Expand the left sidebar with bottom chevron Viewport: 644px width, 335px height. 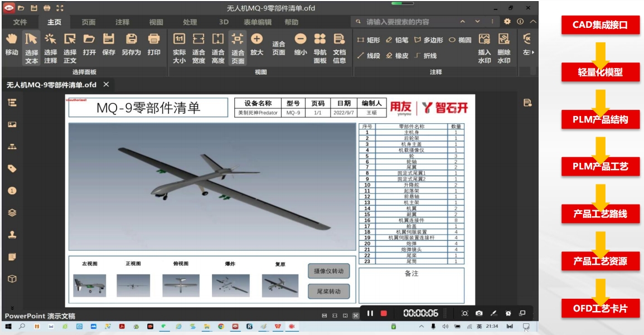(12, 308)
